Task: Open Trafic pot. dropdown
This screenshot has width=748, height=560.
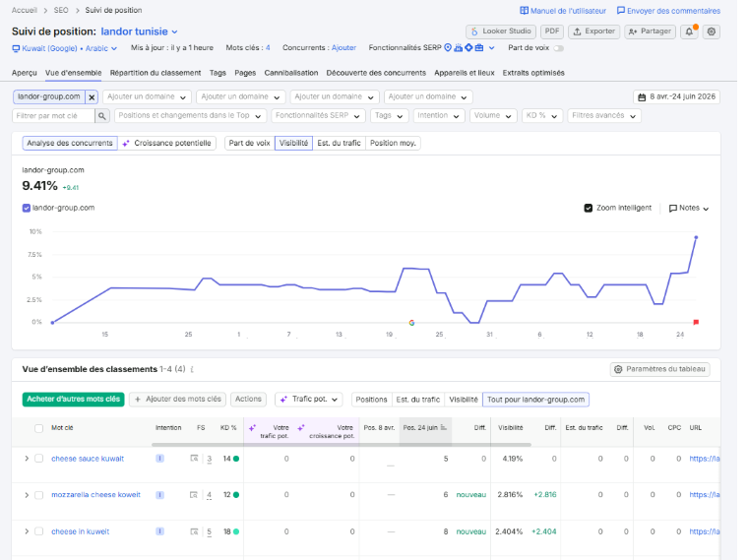Action: tap(309, 400)
